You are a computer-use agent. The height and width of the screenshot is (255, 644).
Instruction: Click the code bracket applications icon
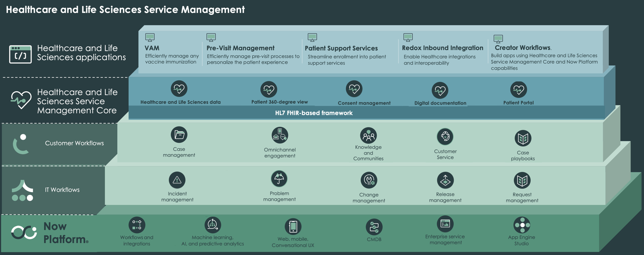[x=21, y=54]
